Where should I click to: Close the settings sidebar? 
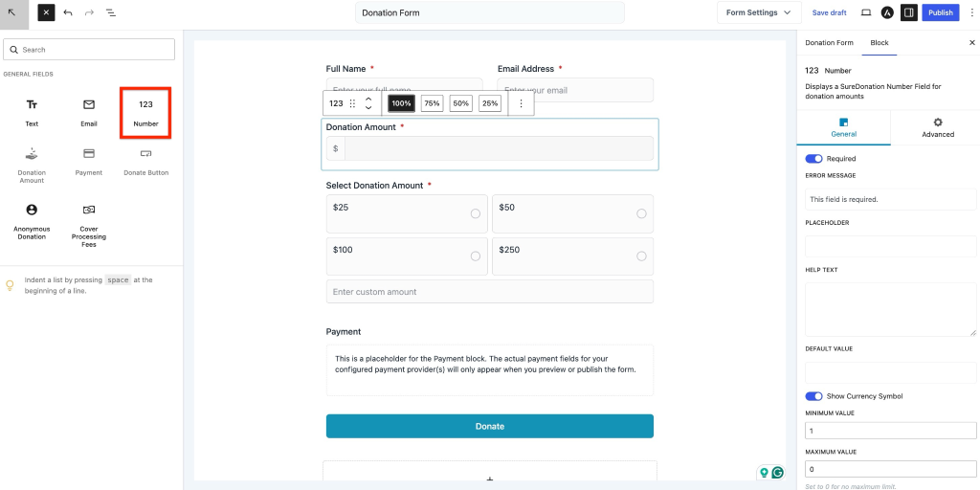pyautogui.click(x=972, y=42)
